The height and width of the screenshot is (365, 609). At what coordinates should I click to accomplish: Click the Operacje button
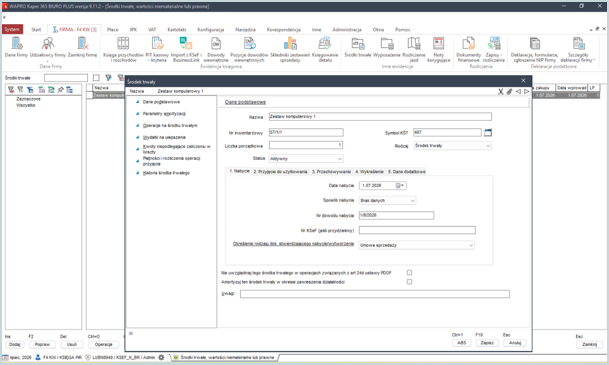103,344
